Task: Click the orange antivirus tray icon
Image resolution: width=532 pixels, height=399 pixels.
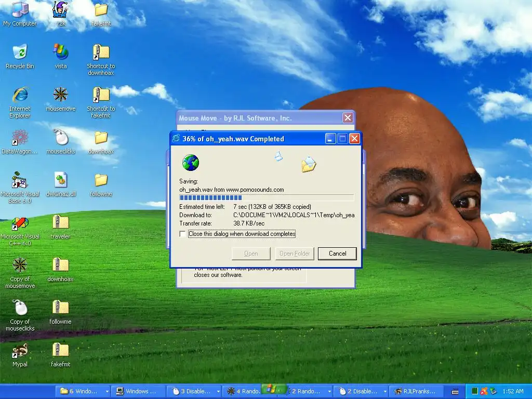Action: point(484,391)
